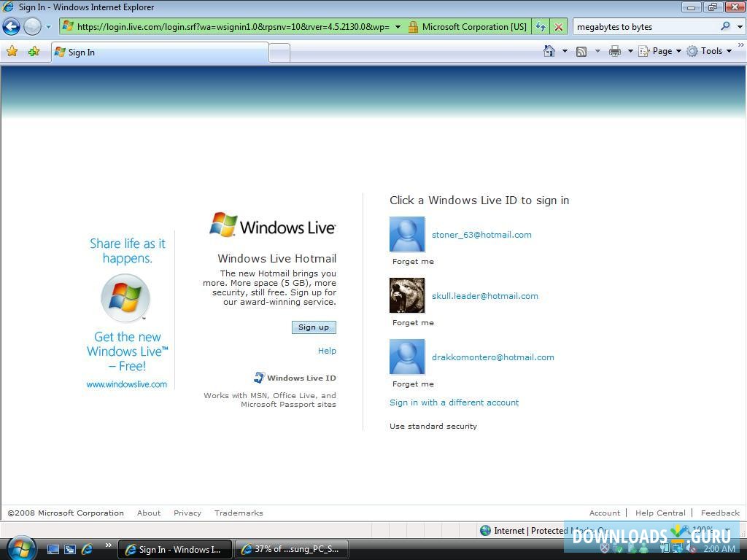Click the browser Back arrow button
Viewport: 747px width, 560px height.
point(12,27)
